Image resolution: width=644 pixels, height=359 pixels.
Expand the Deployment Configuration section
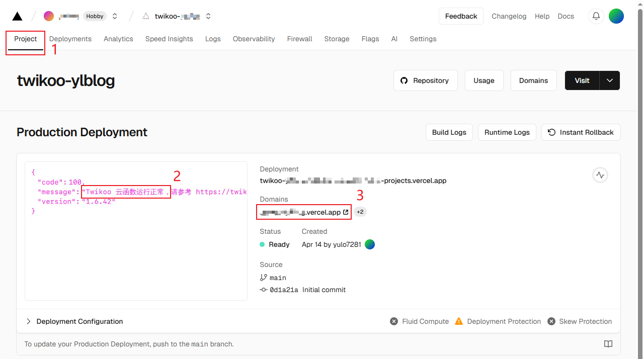(29, 321)
